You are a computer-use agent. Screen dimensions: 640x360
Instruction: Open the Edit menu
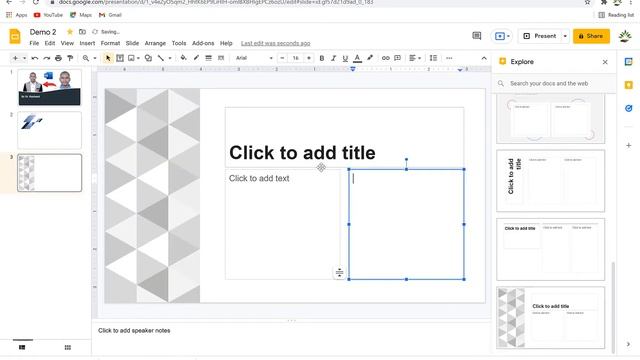coord(50,43)
